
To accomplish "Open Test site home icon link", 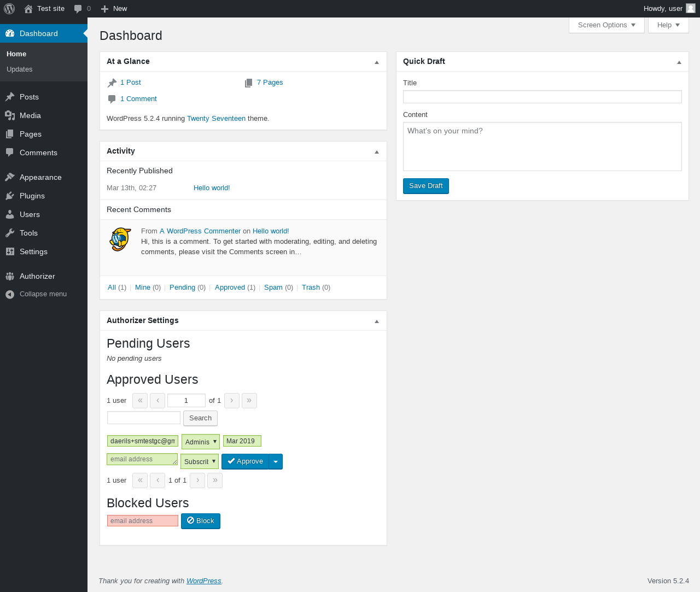I will pos(28,9).
